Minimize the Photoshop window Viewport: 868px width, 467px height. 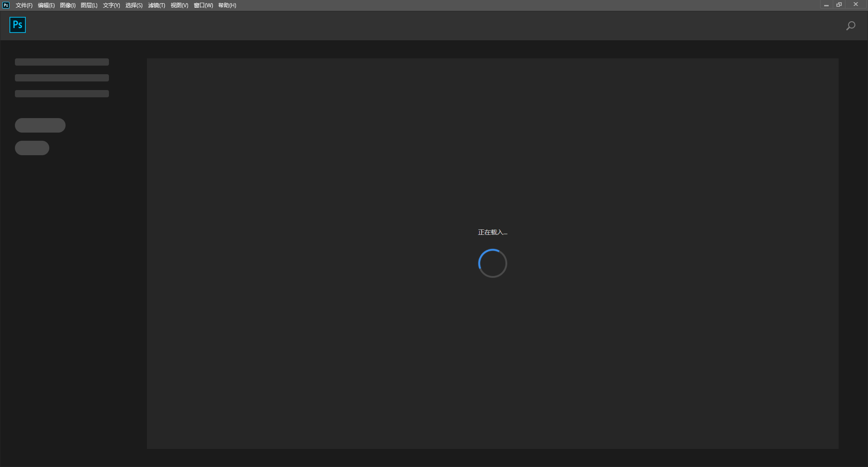coord(826,5)
